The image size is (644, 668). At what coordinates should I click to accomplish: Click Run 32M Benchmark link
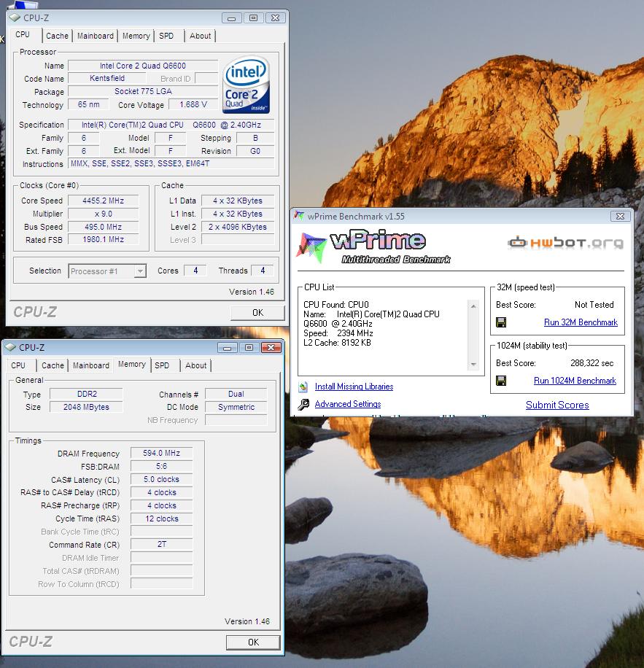(581, 322)
